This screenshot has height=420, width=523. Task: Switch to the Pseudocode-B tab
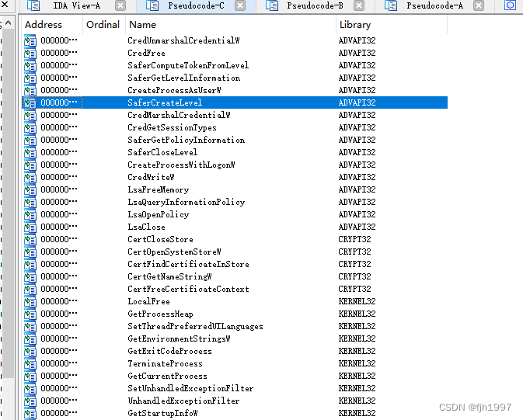(315, 5)
